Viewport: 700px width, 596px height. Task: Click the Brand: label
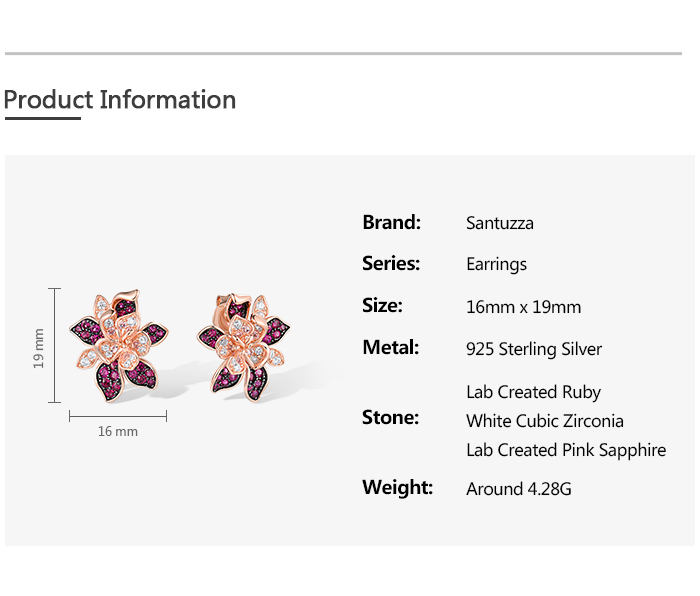coord(391,222)
